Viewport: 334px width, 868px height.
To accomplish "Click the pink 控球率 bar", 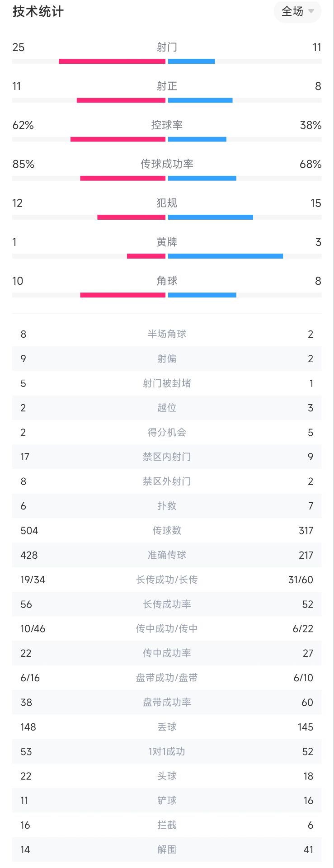I will [x=118, y=139].
